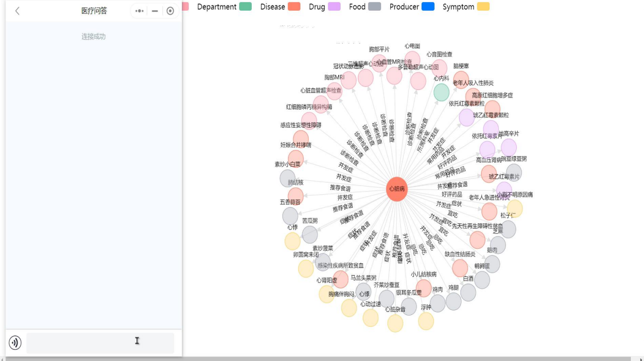Image resolution: width=644 pixels, height=361 pixels.
Task: Click the yellow Symptom color swatch
Action: point(483,7)
